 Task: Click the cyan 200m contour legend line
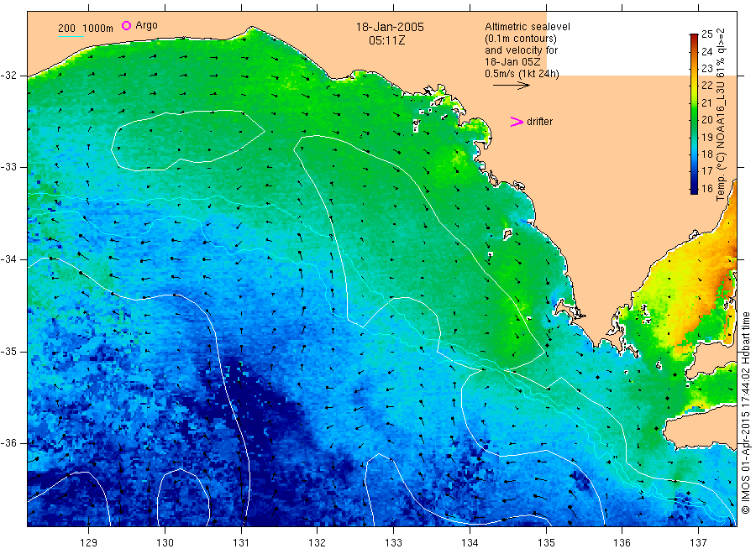(x=71, y=36)
